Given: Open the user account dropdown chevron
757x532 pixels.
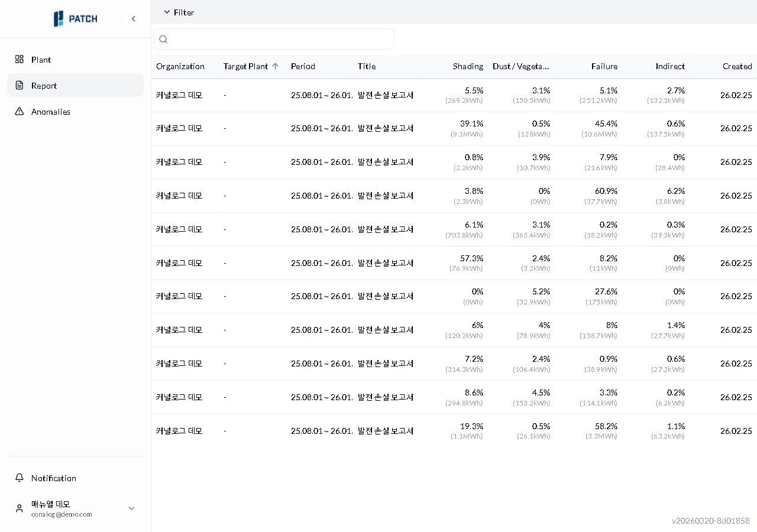Looking at the screenshot, I should click(x=131, y=508).
